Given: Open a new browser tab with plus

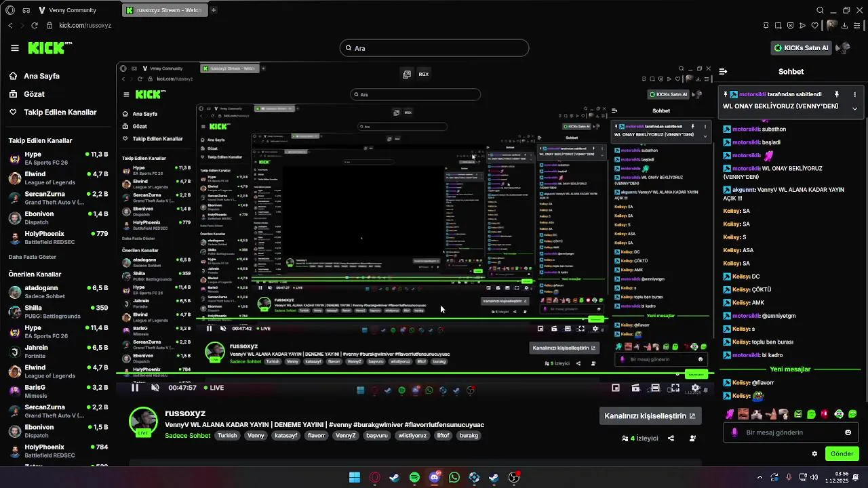Looking at the screenshot, I should (213, 10).
